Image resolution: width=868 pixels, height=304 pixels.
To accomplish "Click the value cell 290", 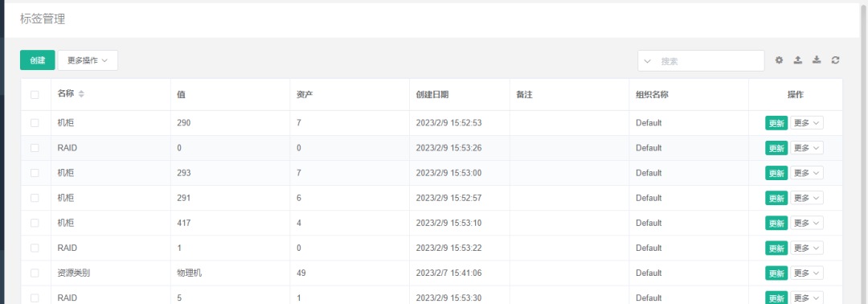I will tap(184, 123).
